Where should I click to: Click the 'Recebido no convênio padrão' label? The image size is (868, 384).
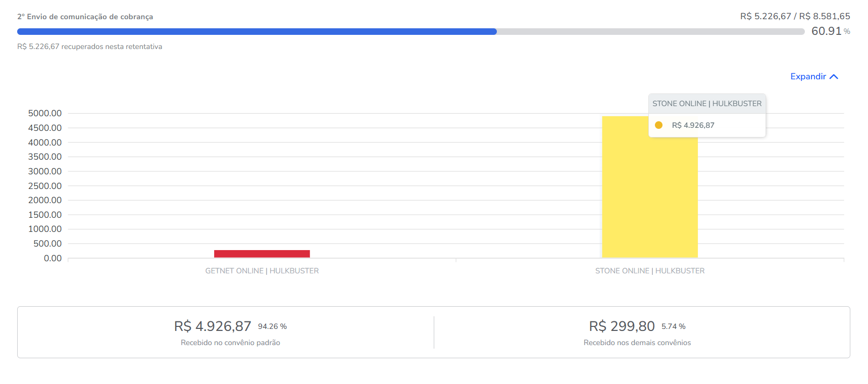tap(230, 343)
